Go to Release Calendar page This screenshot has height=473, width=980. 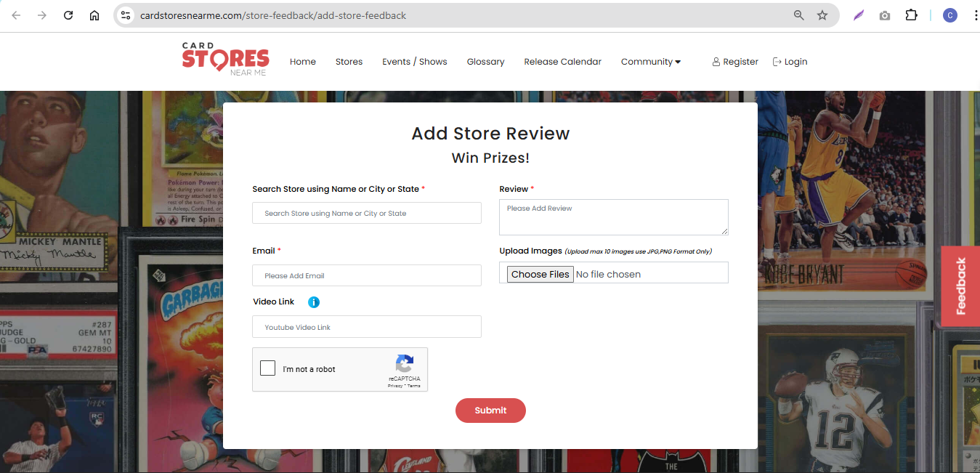[562, 62]
